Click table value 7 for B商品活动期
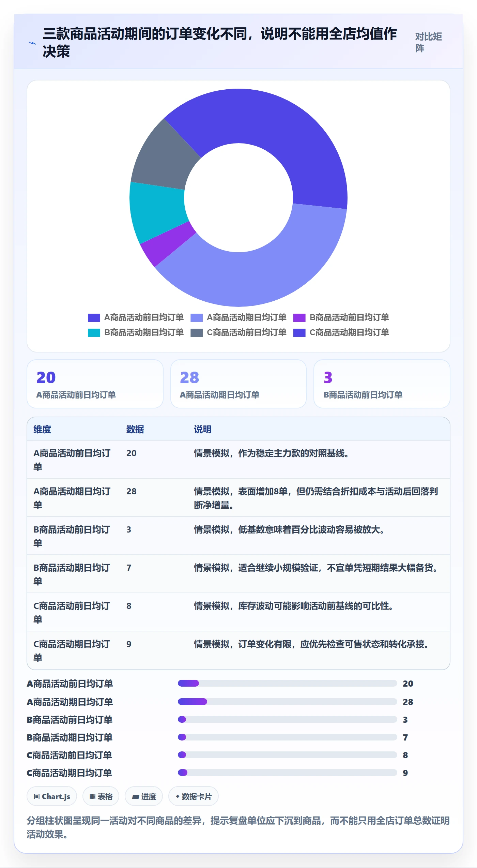The width and height of the screenshot is (477, 868). [129, 568]
